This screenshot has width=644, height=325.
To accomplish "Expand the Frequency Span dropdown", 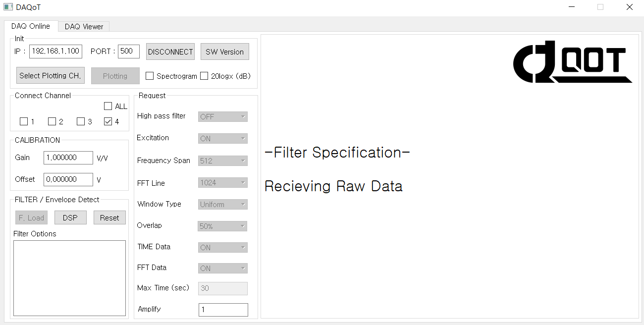I will click(223, 161).
